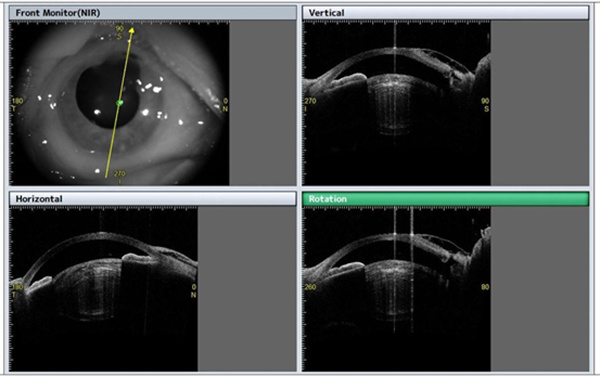The width and height of the screenshot is (600, 376).
Task: Select the Front Monitor(NIR) panel header
Action: 152,13
